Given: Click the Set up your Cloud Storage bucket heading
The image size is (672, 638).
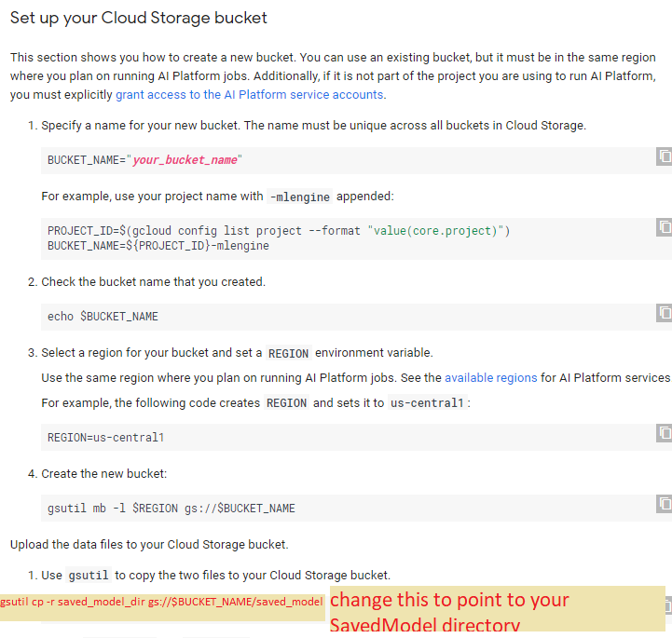Looking at the screenshot, I should 139,18.
